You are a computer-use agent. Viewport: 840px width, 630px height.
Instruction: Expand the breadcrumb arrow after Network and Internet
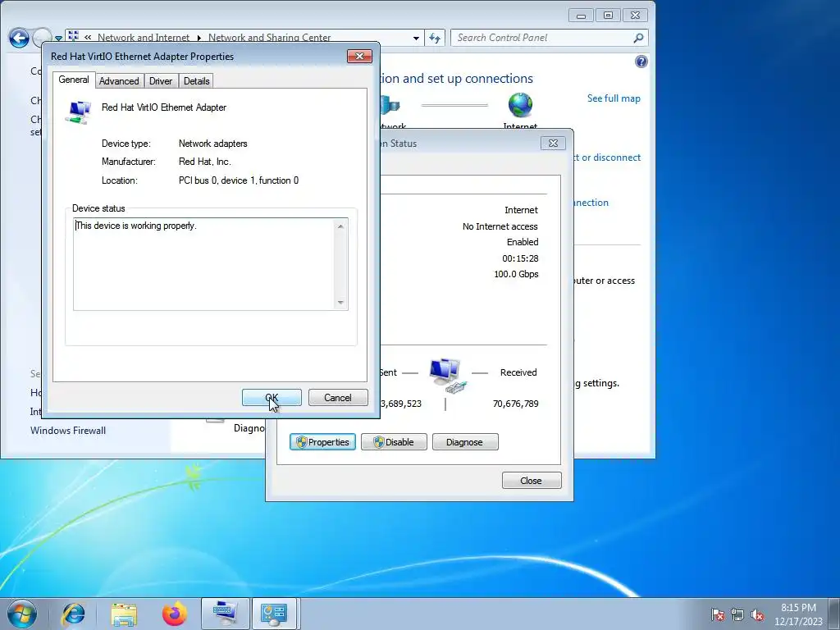[199, 38]
